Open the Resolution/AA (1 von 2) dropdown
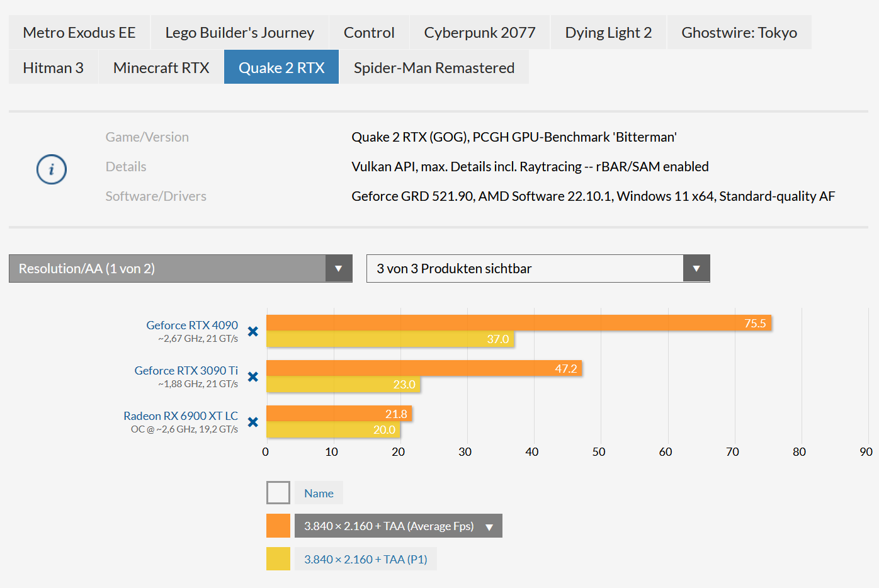Viewport: 879px width, 588px height. pos(181,269)
